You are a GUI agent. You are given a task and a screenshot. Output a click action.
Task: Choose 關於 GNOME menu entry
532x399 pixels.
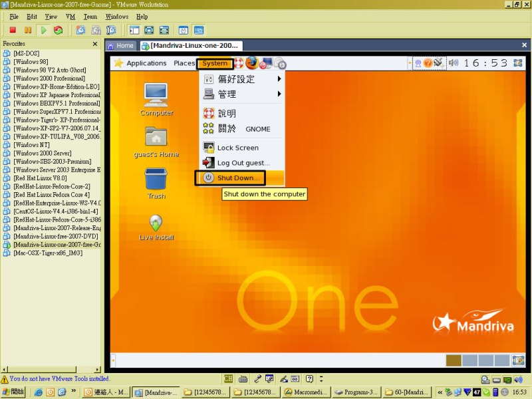click(x=242, y=129)
